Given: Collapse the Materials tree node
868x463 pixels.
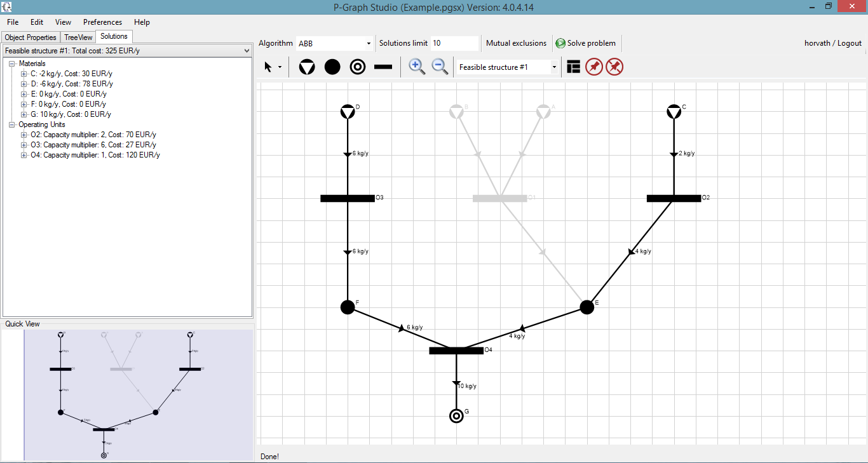Looking at the screenshot, I should [12, 64].
